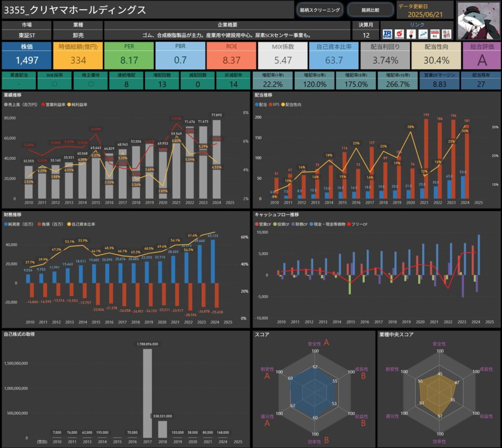Click the 株価 1,497 card
The height and width of the screenshot is (448, 502).
[26, 55]
